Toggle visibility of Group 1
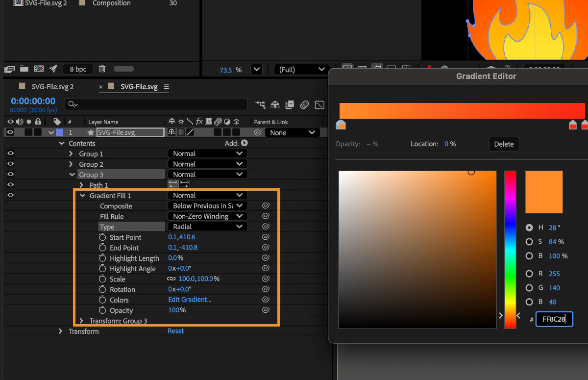 [x=11, y=153]
